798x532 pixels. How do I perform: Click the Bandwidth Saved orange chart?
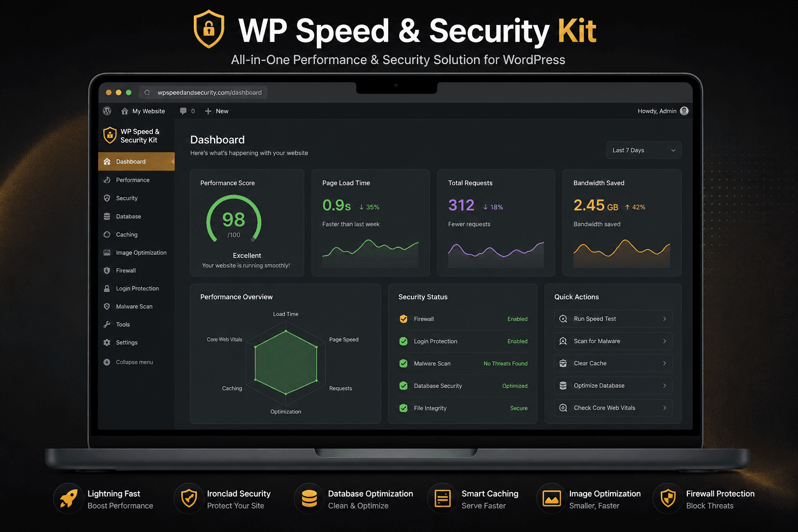tap(621, 254)
